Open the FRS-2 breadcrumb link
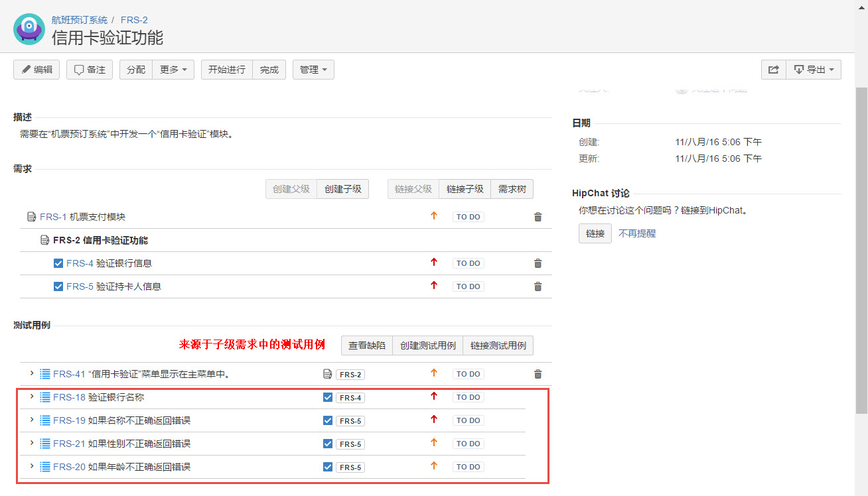The width and height of the screenshot is (868, 496). 134,20
